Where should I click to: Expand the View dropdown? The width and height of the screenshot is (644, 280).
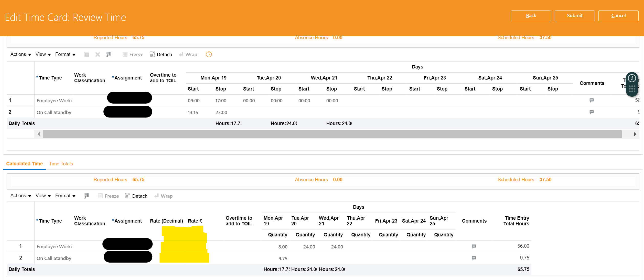(x=42, y=54)
